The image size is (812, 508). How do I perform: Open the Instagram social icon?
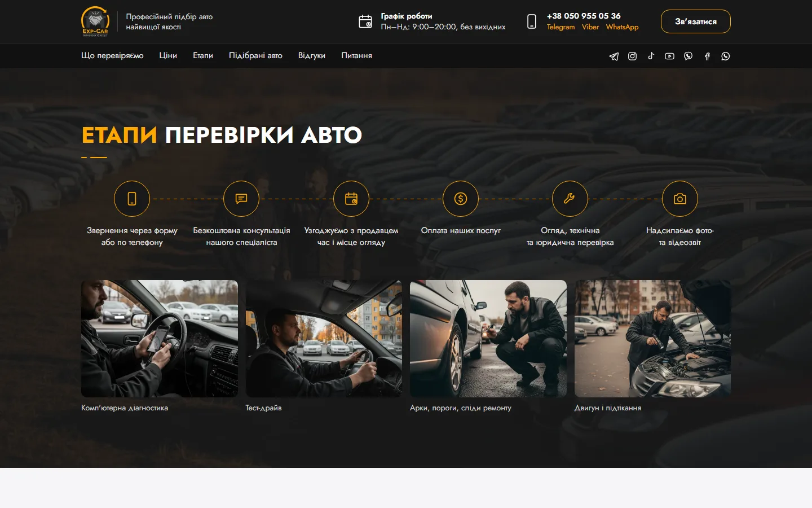point(632,56)
